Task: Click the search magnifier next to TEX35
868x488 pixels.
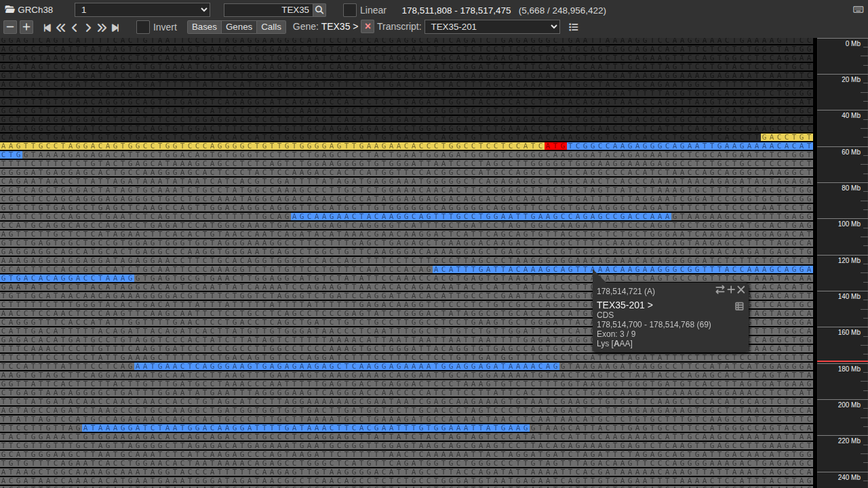Action: [319, 10]
